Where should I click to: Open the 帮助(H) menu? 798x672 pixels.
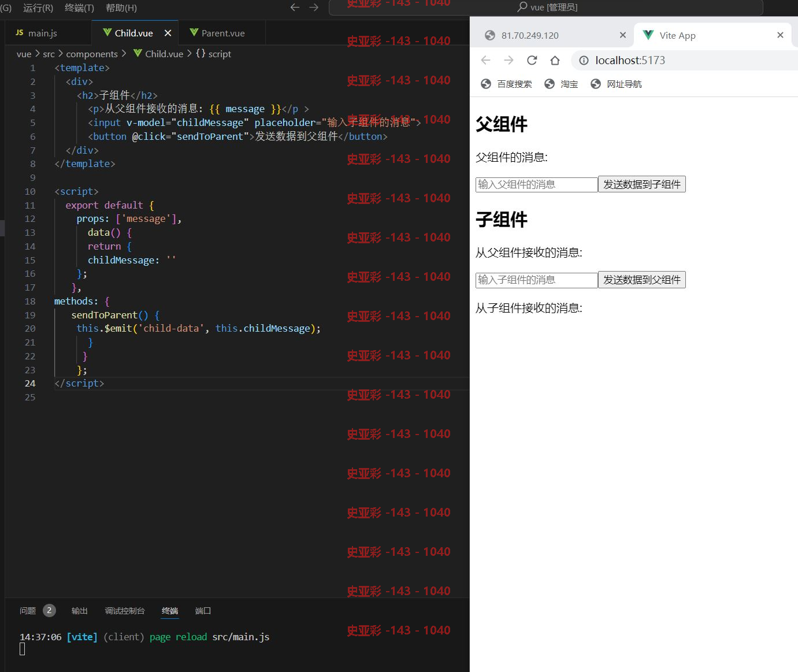pyautogui.click(x=121, y=8)
